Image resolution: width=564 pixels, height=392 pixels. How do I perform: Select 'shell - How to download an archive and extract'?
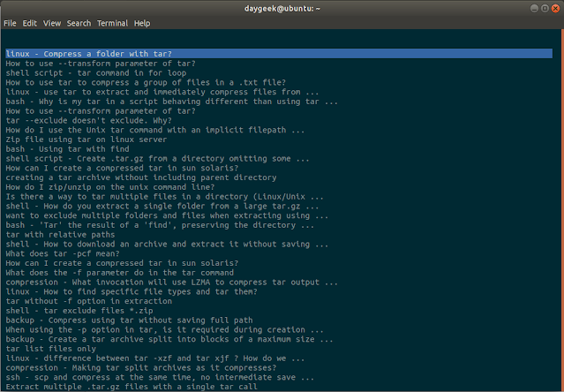[167, 245]
